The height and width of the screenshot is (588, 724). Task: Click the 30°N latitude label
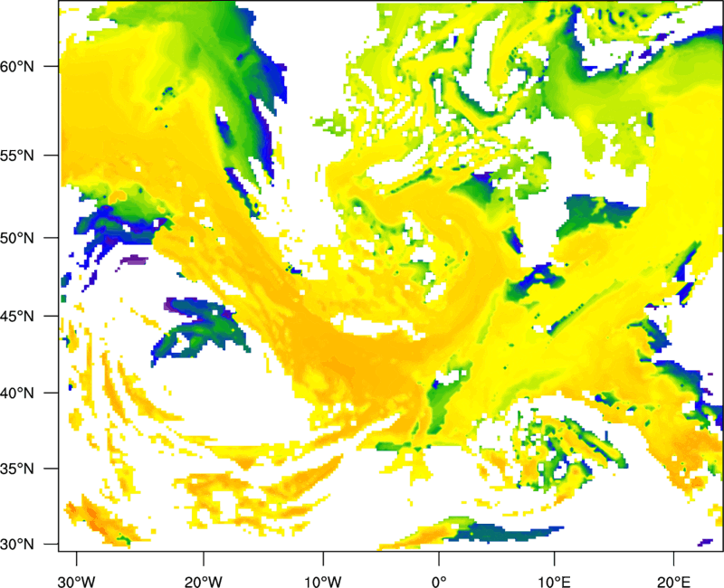pyautogui.click(x=17, y=545)
